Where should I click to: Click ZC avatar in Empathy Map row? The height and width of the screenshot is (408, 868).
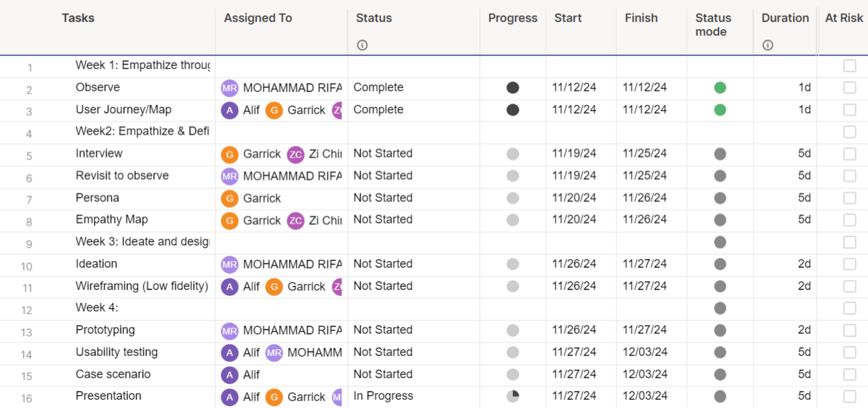click(x=295, y=221)
